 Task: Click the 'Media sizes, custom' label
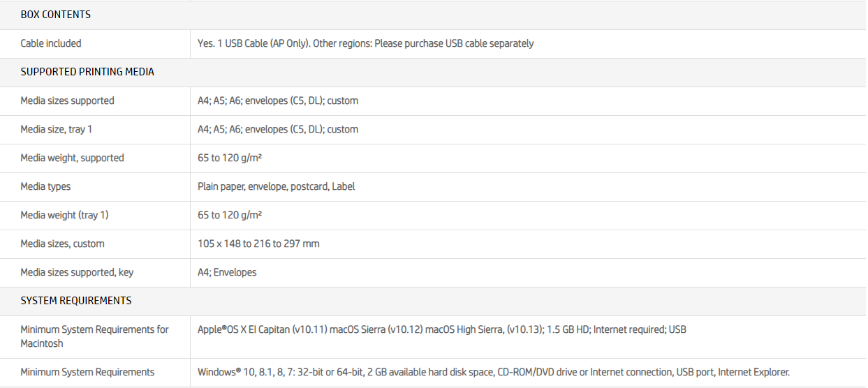coord(62,244)
